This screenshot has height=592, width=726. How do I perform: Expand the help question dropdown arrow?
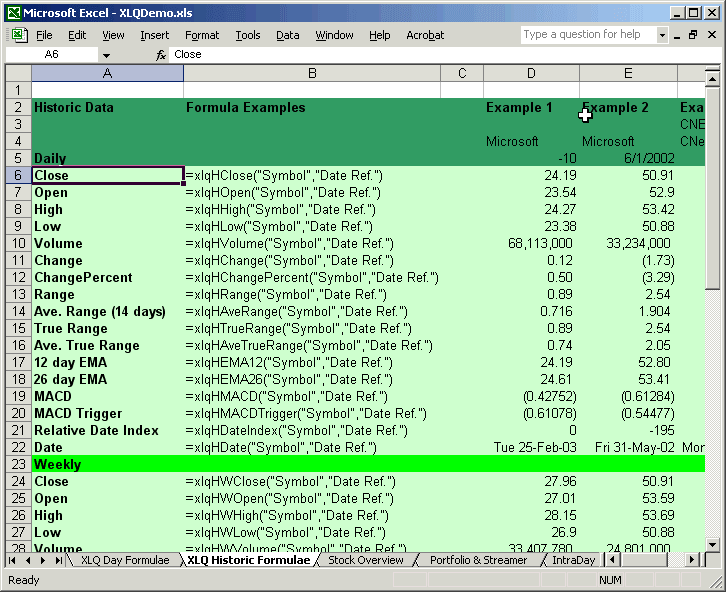[x=662, y=35]
